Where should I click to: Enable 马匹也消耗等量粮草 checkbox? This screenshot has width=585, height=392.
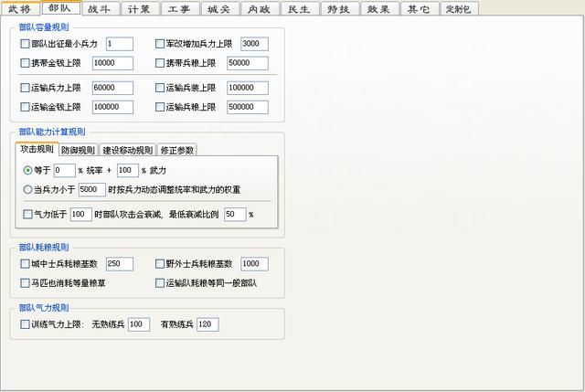[x=25, y=283]
